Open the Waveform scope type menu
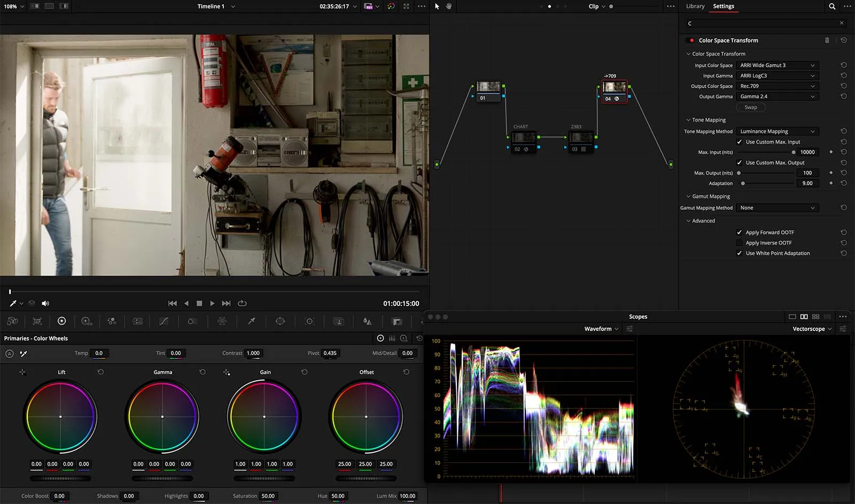 tap(601, 329)
